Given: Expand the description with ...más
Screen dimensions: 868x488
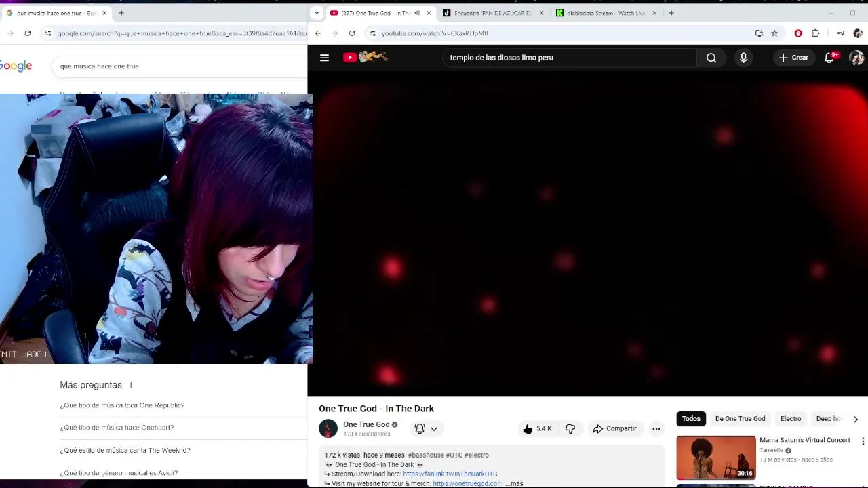Looking at the screenshot, I should 514,483.
